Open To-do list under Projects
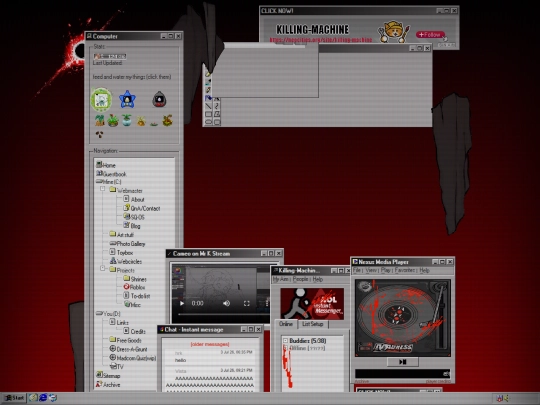This screenshot has height=405, width=540. tap(136, 296)
